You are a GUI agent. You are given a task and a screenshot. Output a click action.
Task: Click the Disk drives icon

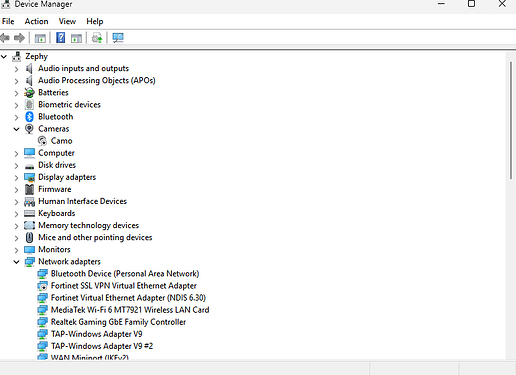(29, 166)
